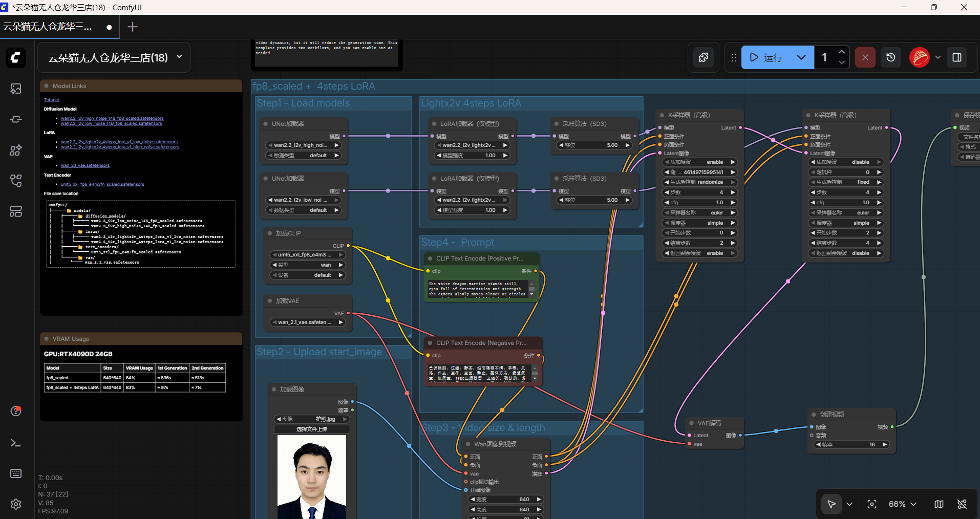This screenshot has height=519, width=980.
Task: Click the red crown user avatar
Action: pyautogui.click(x=920, y=57)
